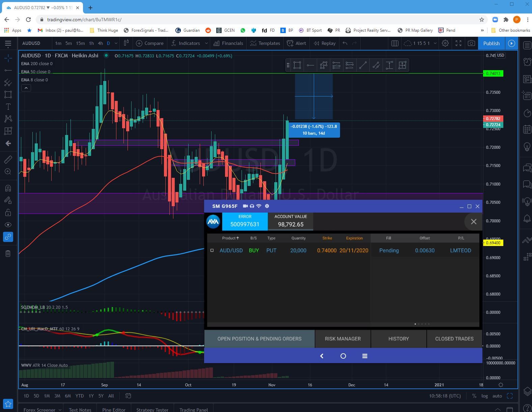Viewport: 532px width, 412px height.
Task: Open emulator settings gear in SM G965F
Action: click(267, 206)
